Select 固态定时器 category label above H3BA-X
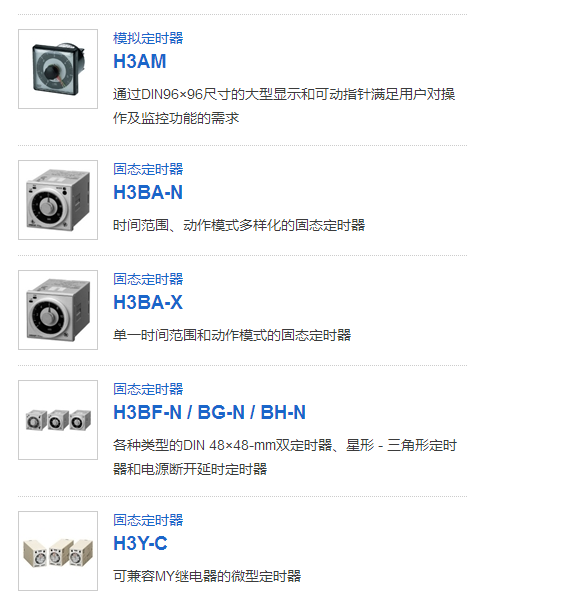Image resolution: width=575 pixels, height=601 pixels. [x=148, y=279]
